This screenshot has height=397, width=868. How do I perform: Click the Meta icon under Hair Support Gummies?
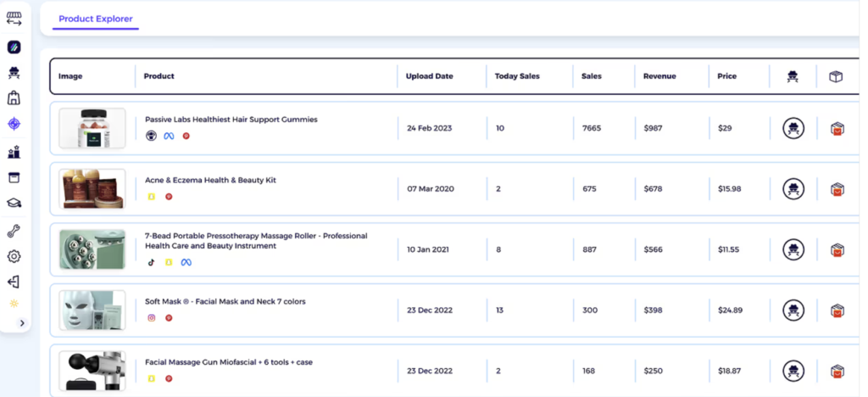[x=169, y=136]
